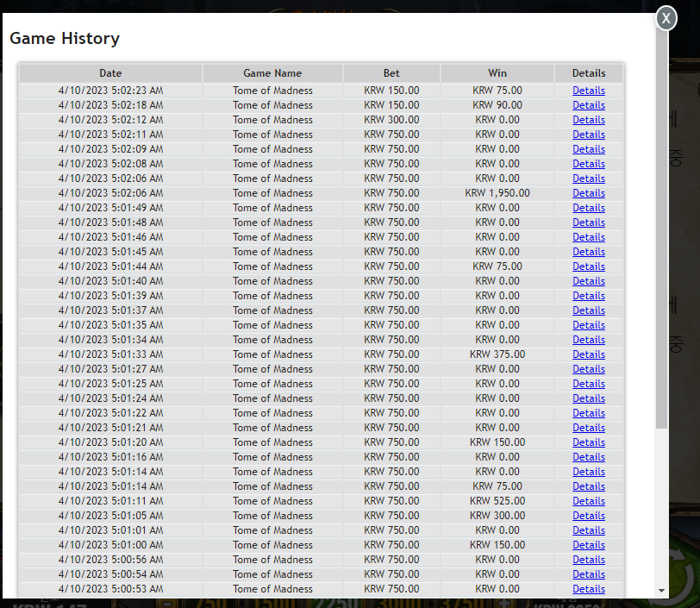Click the KRW 750.00 bet at 5:00:53 AM

tap(391, 589)
